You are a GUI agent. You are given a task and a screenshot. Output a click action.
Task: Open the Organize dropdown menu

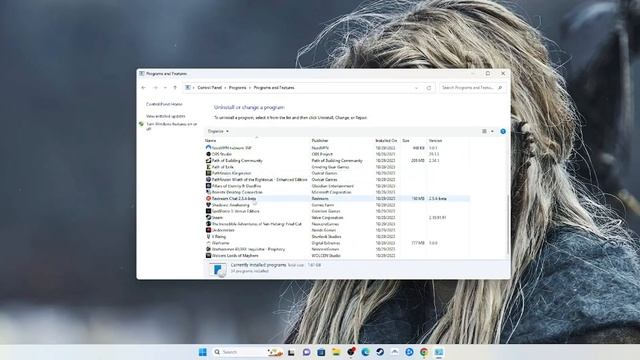point(218,131)
